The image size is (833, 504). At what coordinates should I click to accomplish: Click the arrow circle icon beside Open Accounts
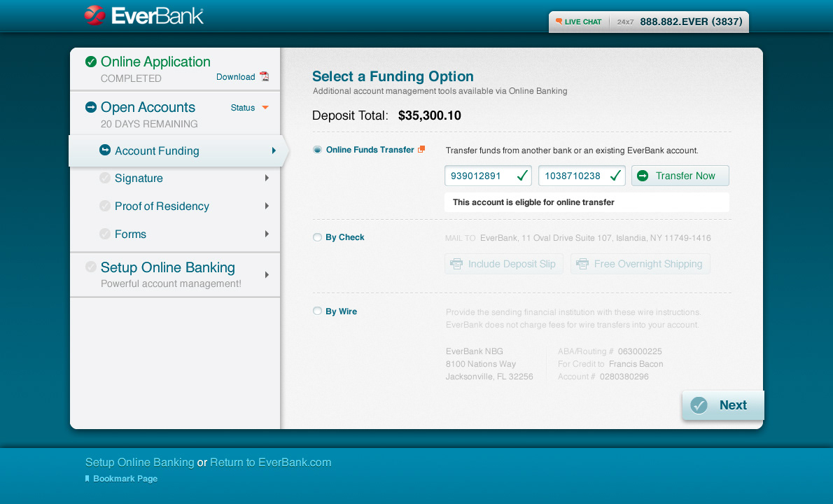click(x=91, y=107)
